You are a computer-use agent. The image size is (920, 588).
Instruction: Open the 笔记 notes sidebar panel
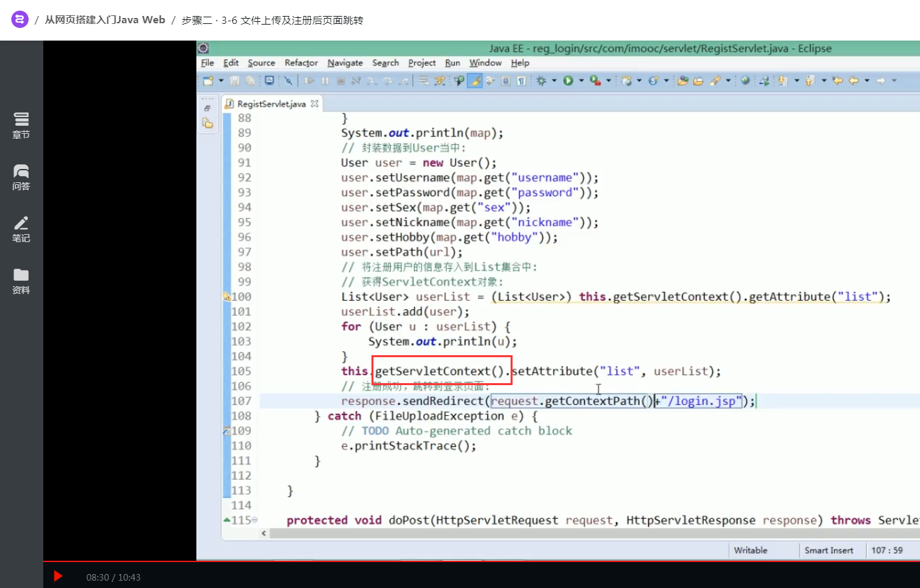21,229
